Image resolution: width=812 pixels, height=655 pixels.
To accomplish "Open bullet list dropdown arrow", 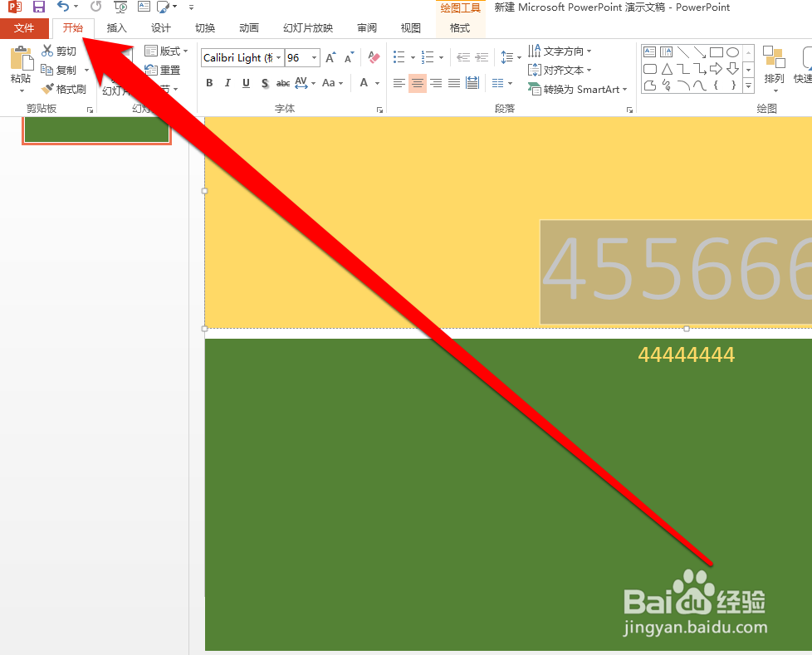I will (413, 57).
